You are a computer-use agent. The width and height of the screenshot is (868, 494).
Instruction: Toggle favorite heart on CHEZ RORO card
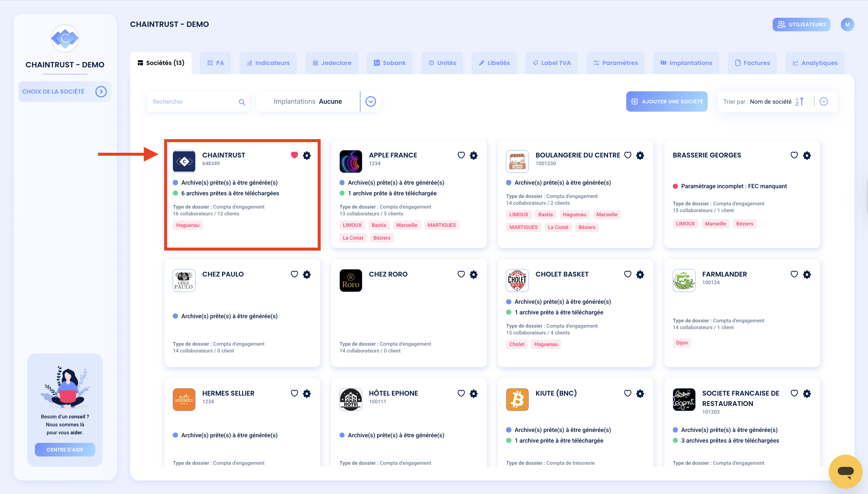[461, 274]
